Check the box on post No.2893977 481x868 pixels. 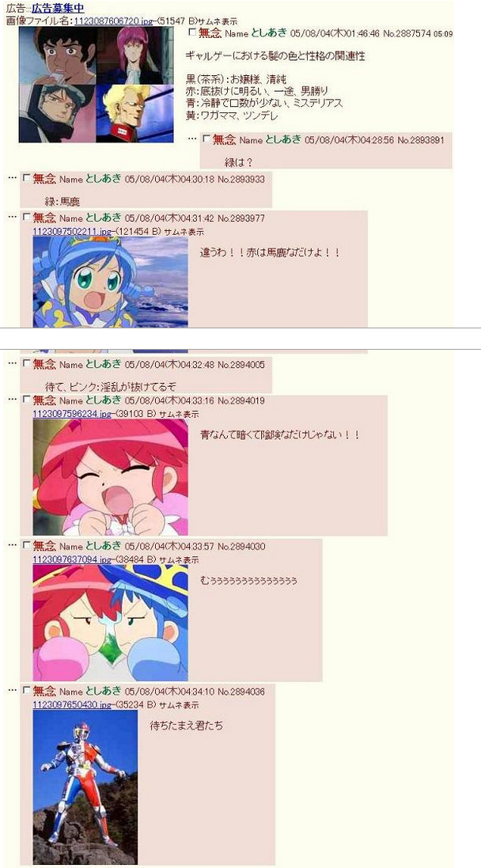[27, 217]
